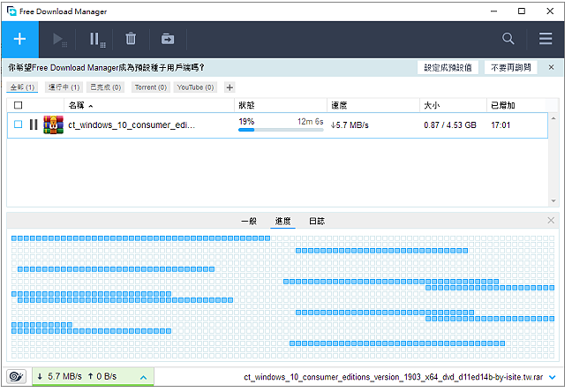Click 不要再詢問 button
Screen dimensions: 572x392
tap(510, 67)
